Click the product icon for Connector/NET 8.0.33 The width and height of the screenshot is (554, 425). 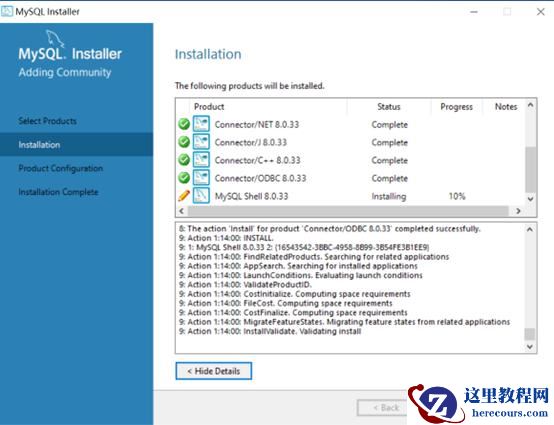[x=201, y=124]
